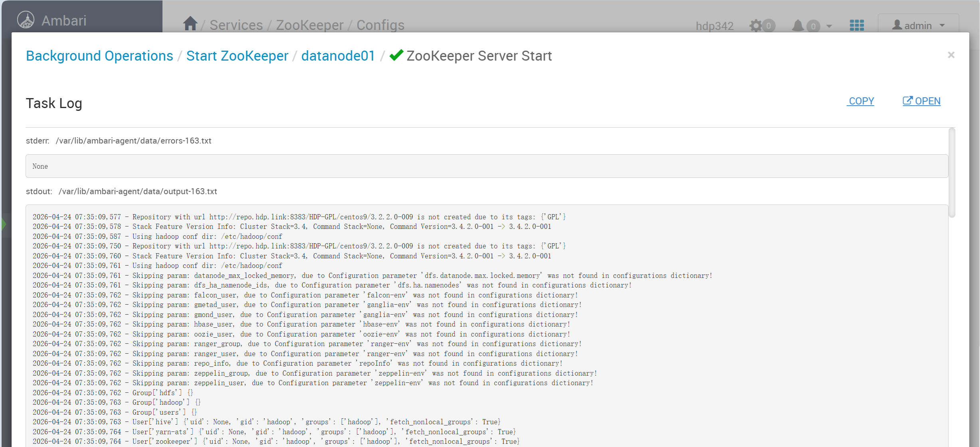Click the Skipping param dfs_ha_namenode_ids line
Image resolution: width=980 pixels, height=447 pixels.
click(x=332, y=285)
